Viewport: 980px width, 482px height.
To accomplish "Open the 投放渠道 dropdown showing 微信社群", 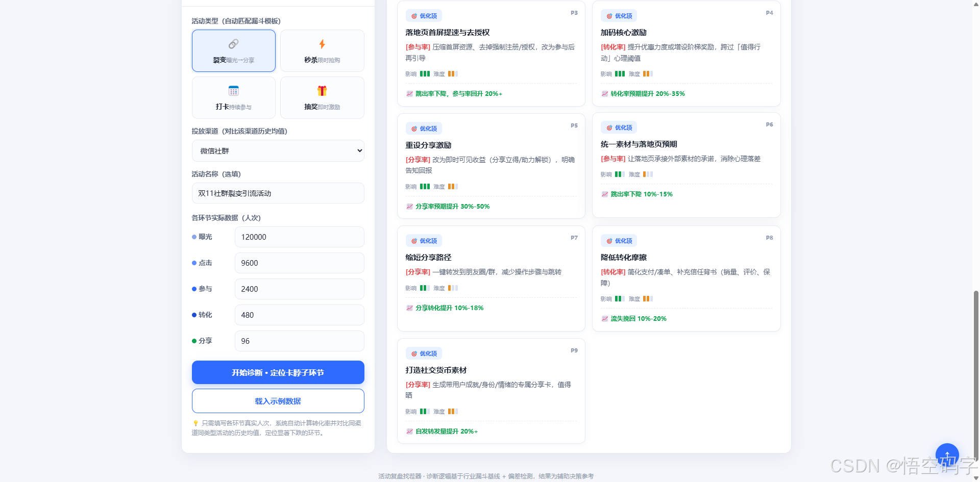I will coord(278,151).
